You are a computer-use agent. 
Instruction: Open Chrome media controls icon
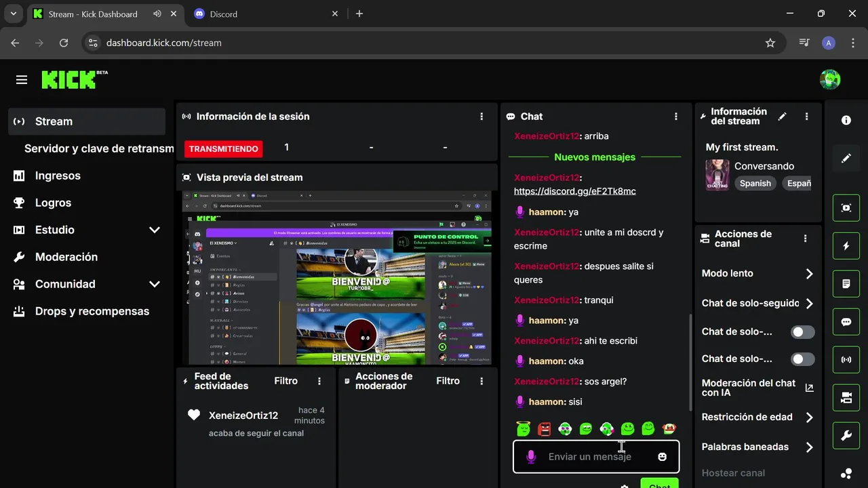click(x=804, y=43)
